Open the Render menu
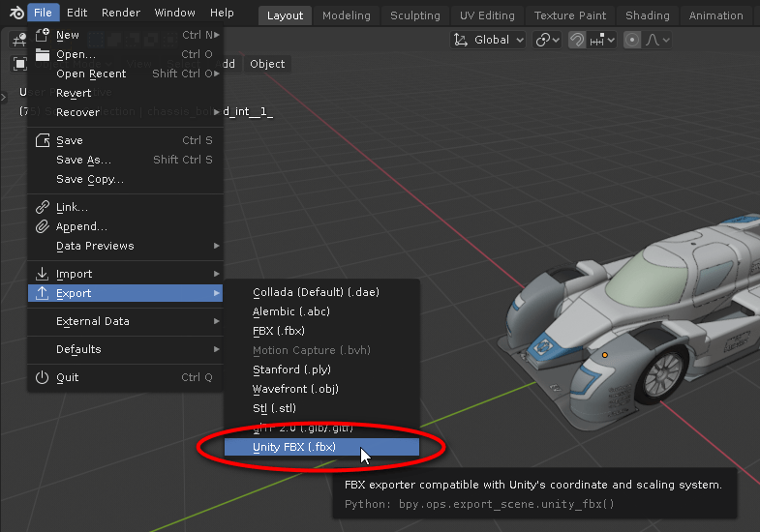The image size is (760, 532). [x=121, y=13]
